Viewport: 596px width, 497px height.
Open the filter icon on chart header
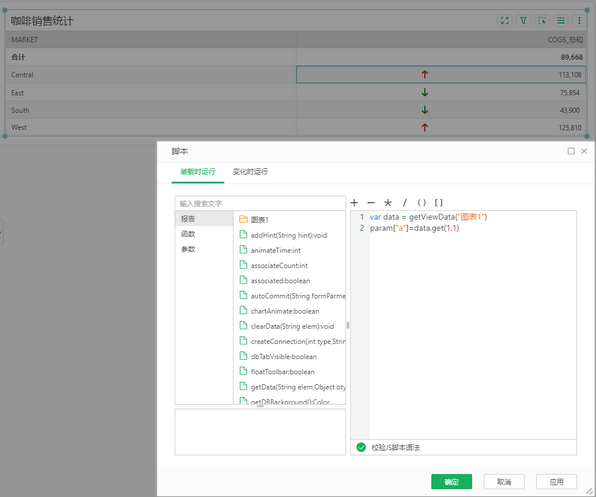coord(523,21)
